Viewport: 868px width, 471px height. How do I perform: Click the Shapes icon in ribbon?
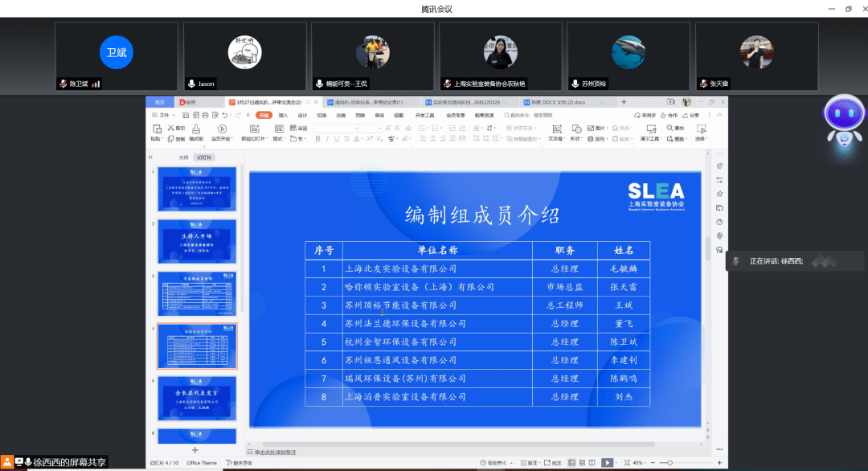pos(576,129)
